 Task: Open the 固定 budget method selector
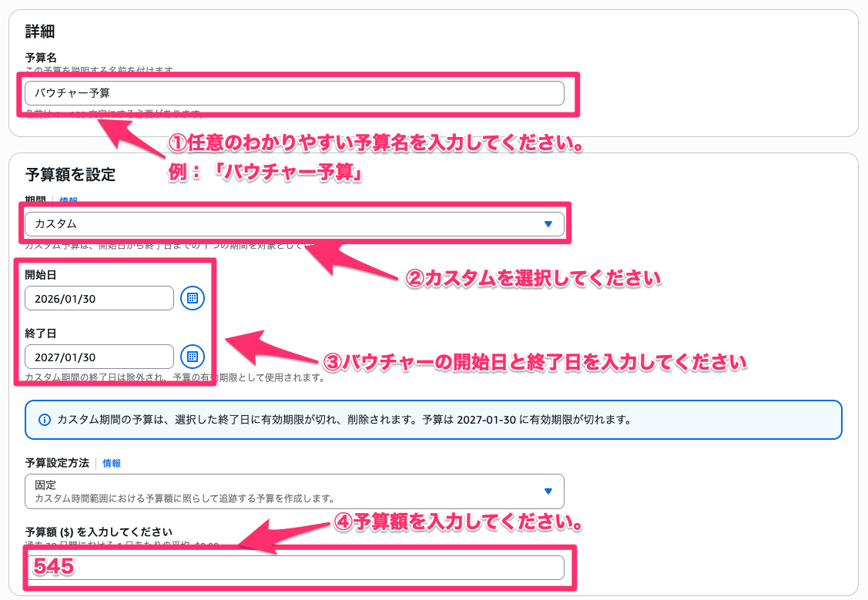tap(293, 491)
